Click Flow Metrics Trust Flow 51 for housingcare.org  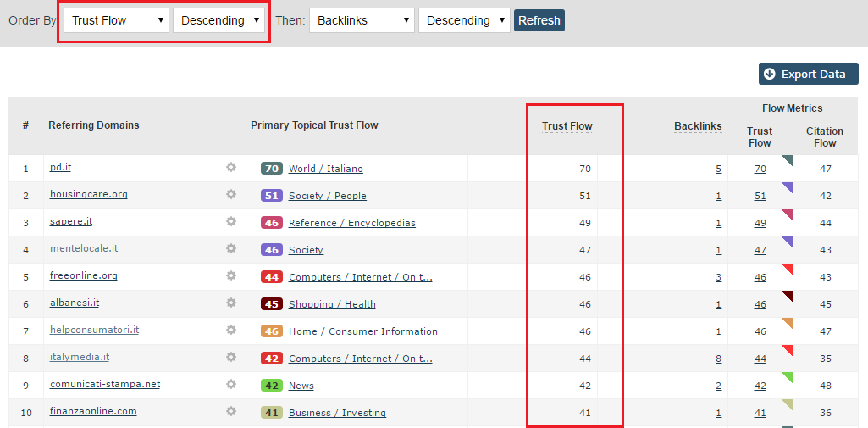(760, 196)
